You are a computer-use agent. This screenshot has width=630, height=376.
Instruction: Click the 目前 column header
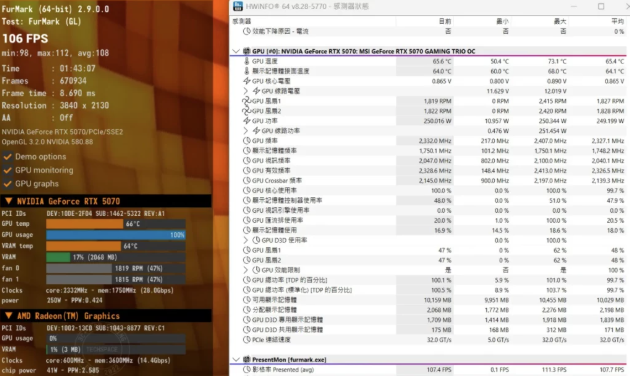pos(445,21)
